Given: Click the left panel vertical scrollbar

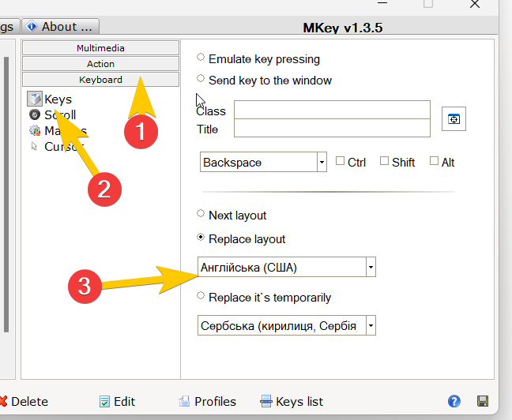Looking at the screenshot, I should coord(6,194).
